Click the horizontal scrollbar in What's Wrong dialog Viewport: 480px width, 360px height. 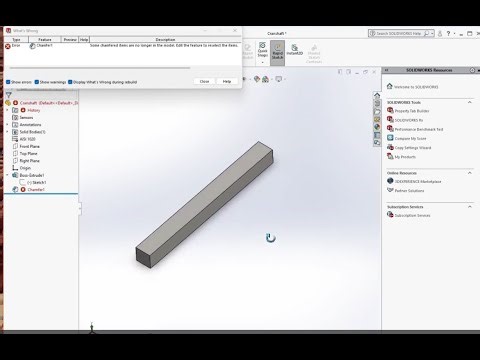tap(100, 68)
